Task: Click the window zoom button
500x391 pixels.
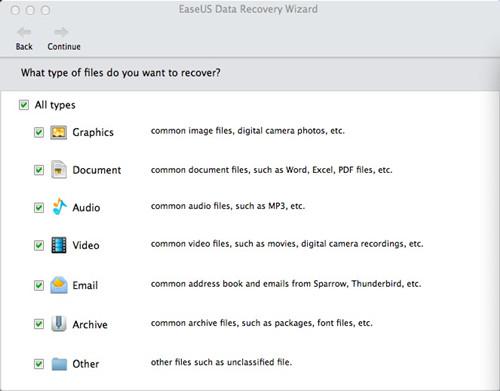Action: [45, 10]
